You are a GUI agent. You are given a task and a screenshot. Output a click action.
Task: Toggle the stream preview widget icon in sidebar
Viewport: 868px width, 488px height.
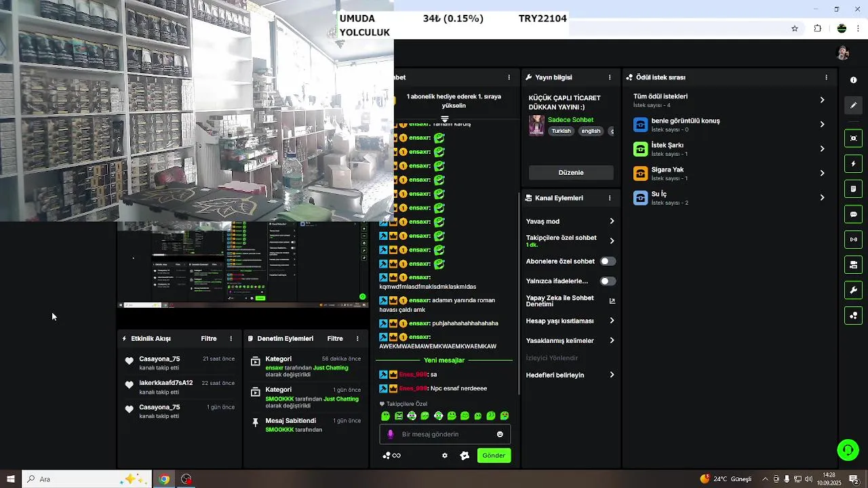(x=853, y=138)
